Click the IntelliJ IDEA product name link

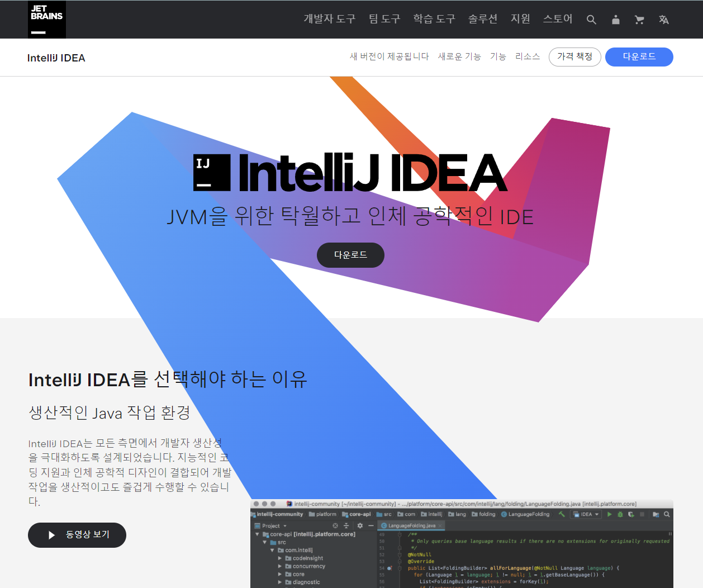(x=56, y=58)
